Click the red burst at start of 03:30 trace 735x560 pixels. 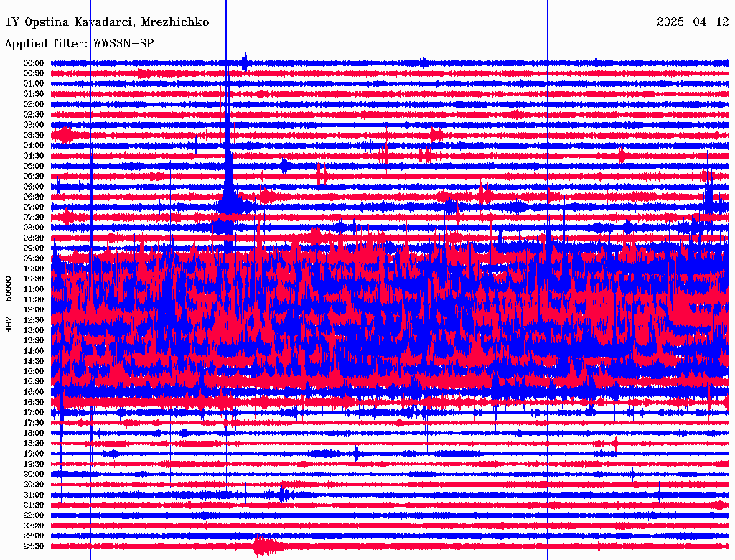point(66,135)
